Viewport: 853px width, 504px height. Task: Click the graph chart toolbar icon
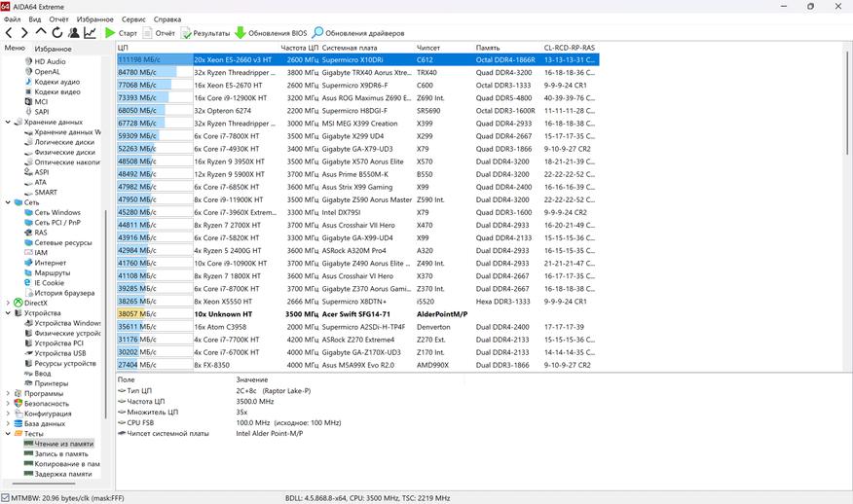click(90, 33)
